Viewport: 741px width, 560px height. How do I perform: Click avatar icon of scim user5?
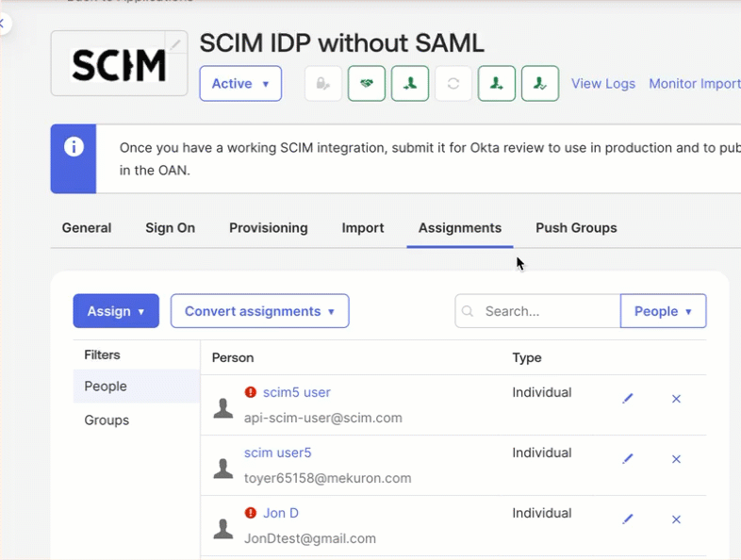click(x=223, y=469)
